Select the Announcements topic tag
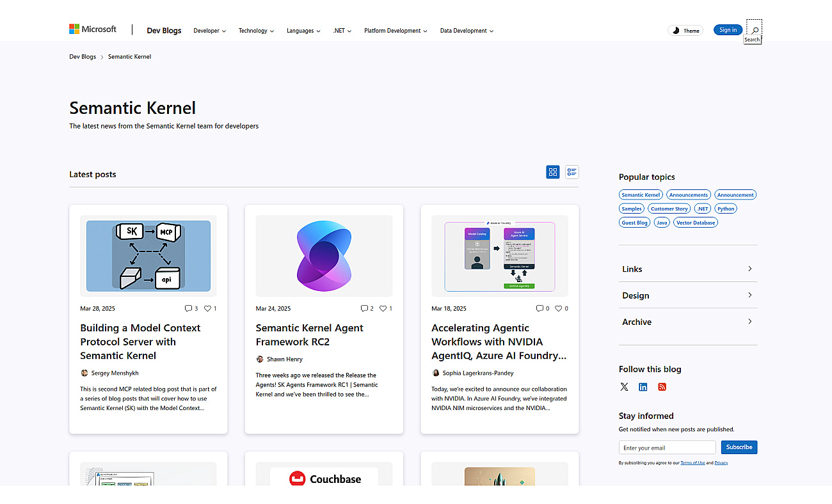832x504 pixels. (x=689, y=195)
